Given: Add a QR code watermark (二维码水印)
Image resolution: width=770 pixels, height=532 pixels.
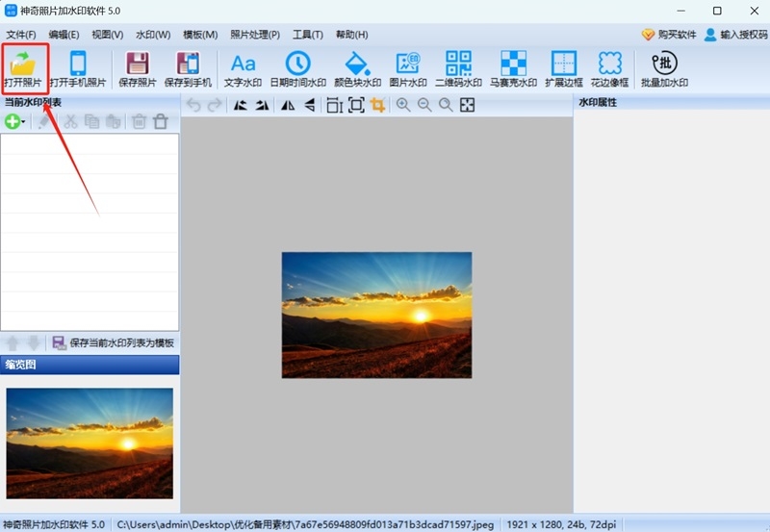Looking at the screenshot, I should click(458, 68).
